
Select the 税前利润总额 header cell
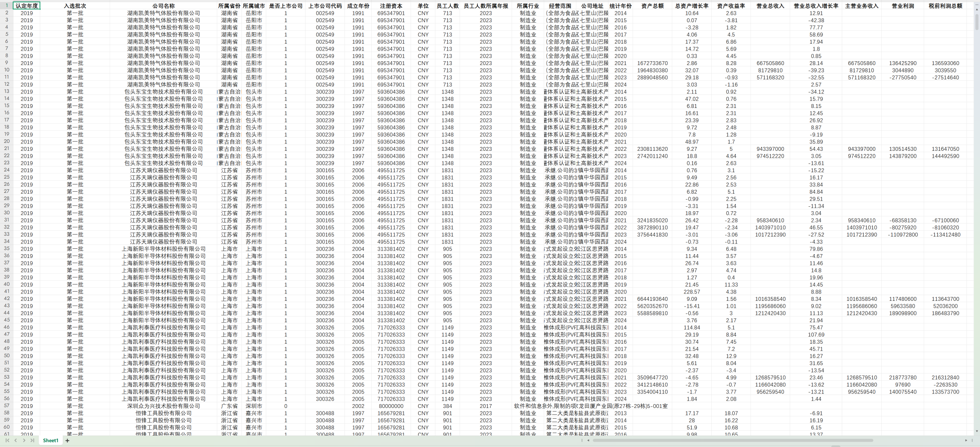tap(945, 6)
